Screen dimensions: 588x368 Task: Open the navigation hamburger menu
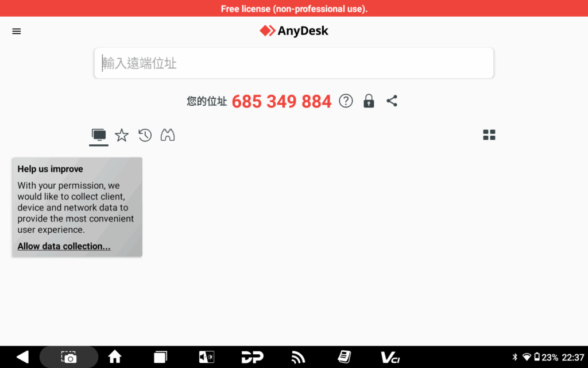[x=16, y=31]
